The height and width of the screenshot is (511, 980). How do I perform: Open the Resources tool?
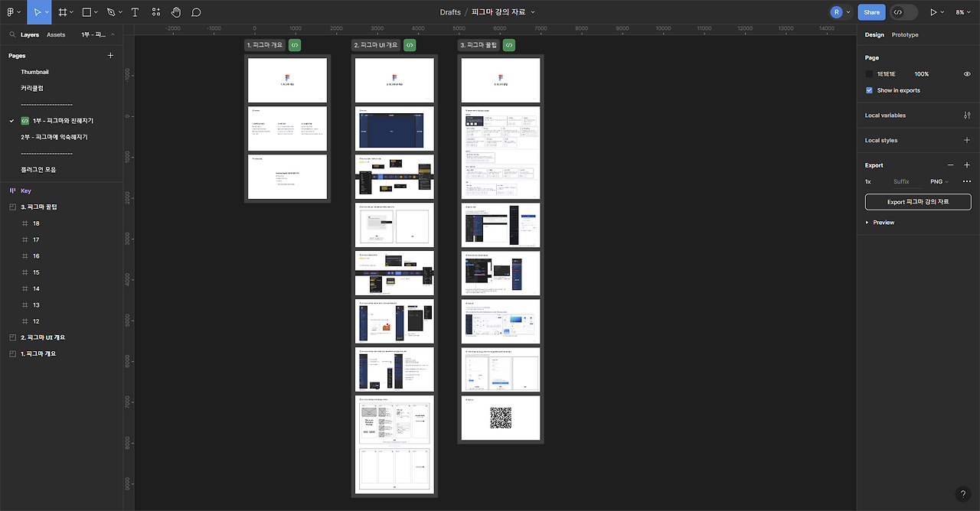click(x=156, y=12)
